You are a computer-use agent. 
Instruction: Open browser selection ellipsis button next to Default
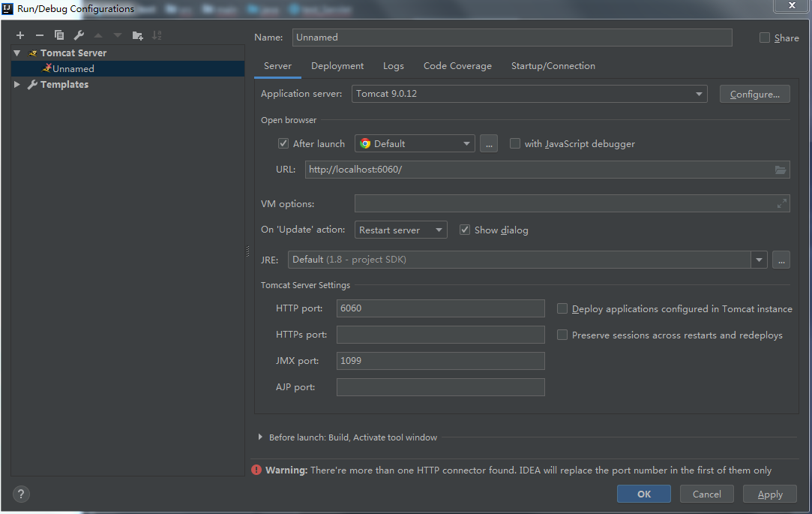489,143
